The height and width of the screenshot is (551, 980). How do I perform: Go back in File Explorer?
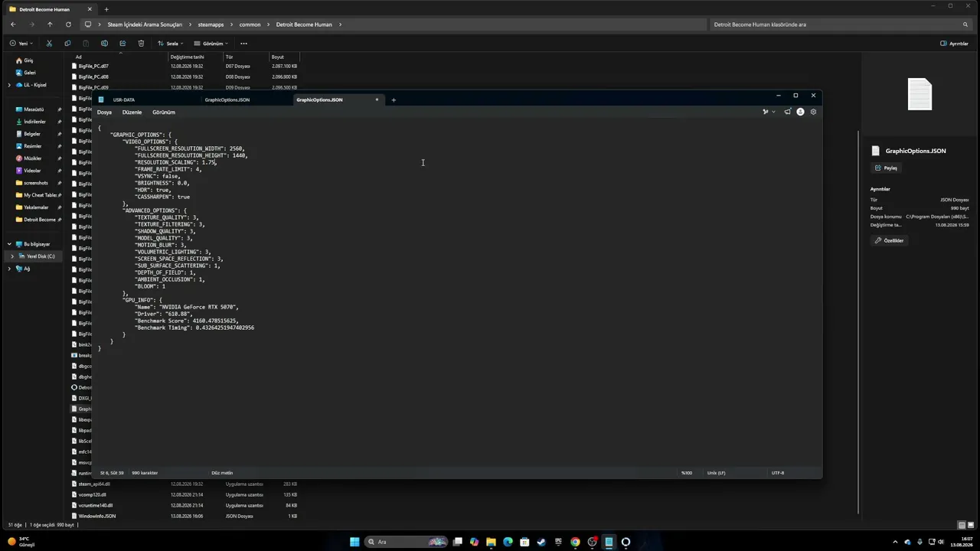12,24
